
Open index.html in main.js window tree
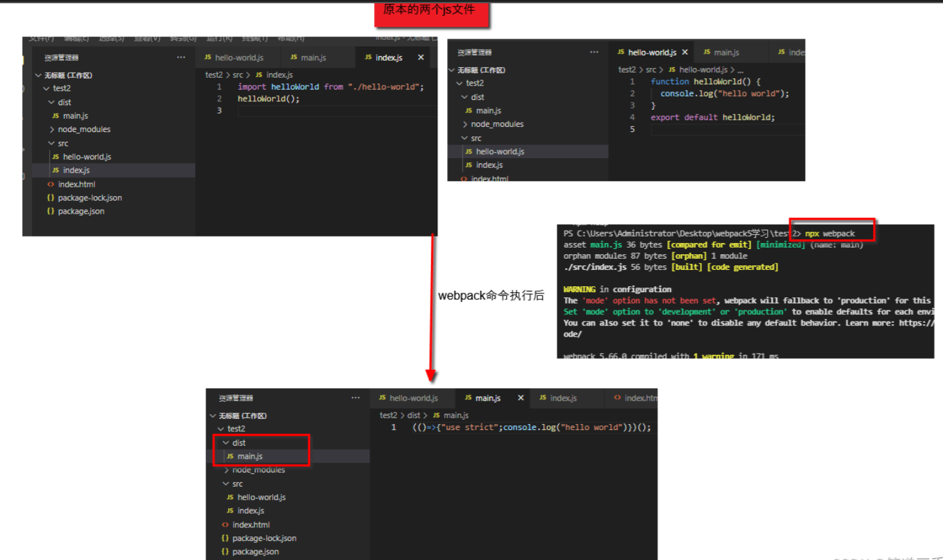point(245,525)
